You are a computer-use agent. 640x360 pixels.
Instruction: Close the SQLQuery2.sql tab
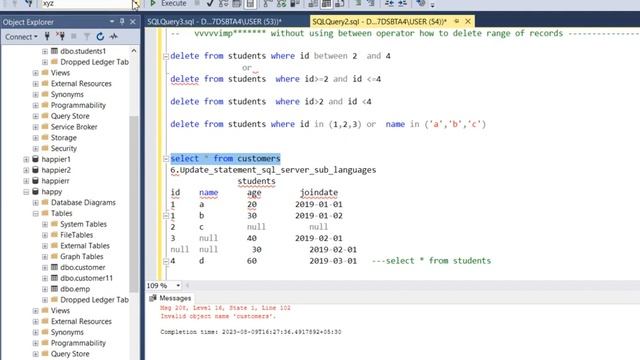[468, 21]
